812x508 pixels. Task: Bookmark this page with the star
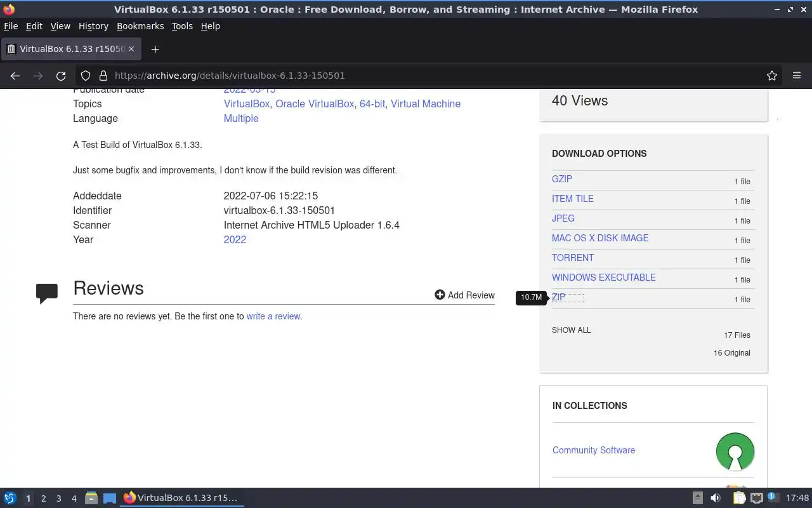[x=772, y=76]
